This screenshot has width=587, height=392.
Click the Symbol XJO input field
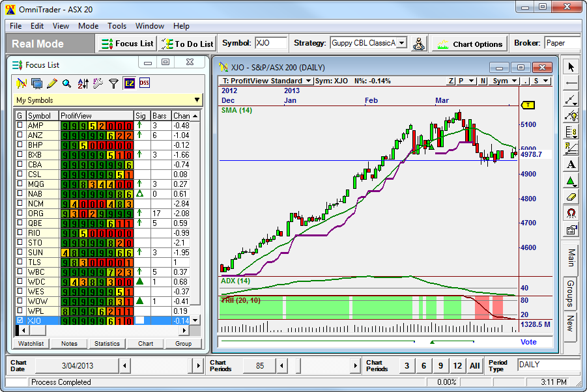coord(271,43)
